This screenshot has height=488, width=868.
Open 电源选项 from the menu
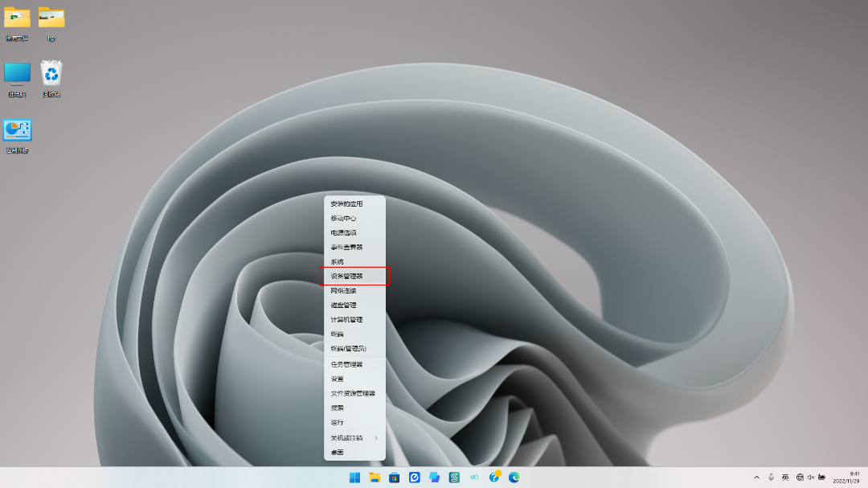(x=354, y=232)
